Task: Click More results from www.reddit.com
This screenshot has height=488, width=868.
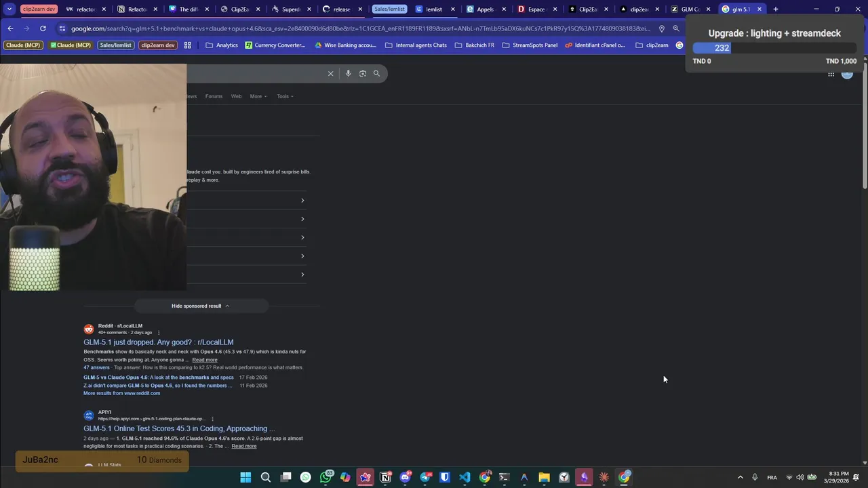Action: click(121, 393)
